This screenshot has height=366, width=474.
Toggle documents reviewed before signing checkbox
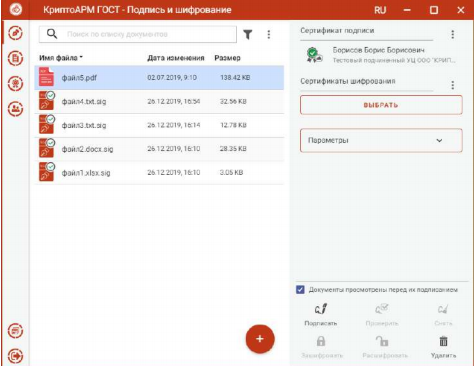(x=300, y=289)
